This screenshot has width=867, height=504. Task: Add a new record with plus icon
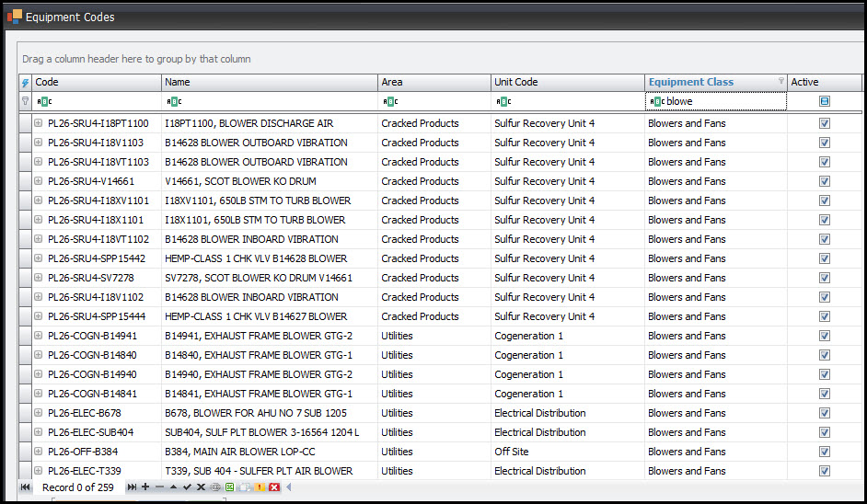145,487
